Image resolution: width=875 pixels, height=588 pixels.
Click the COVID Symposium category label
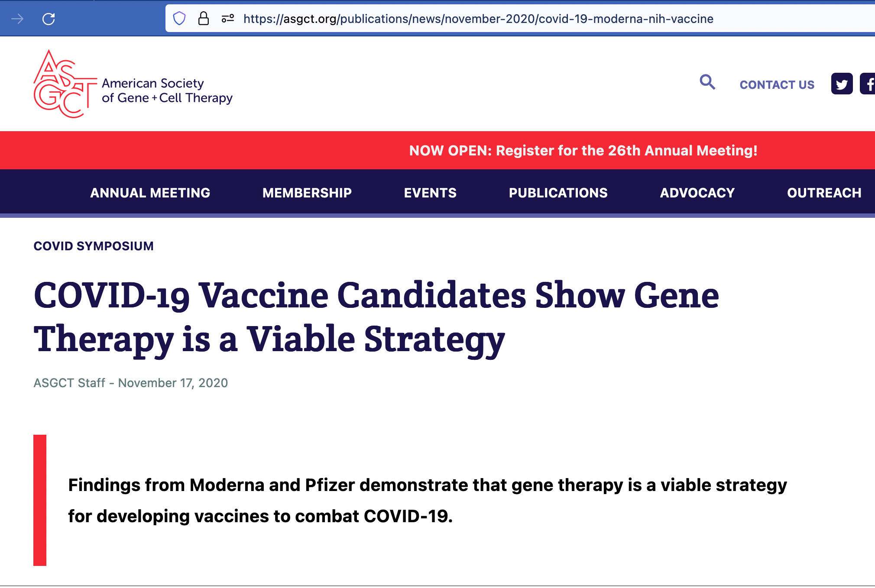94,246
